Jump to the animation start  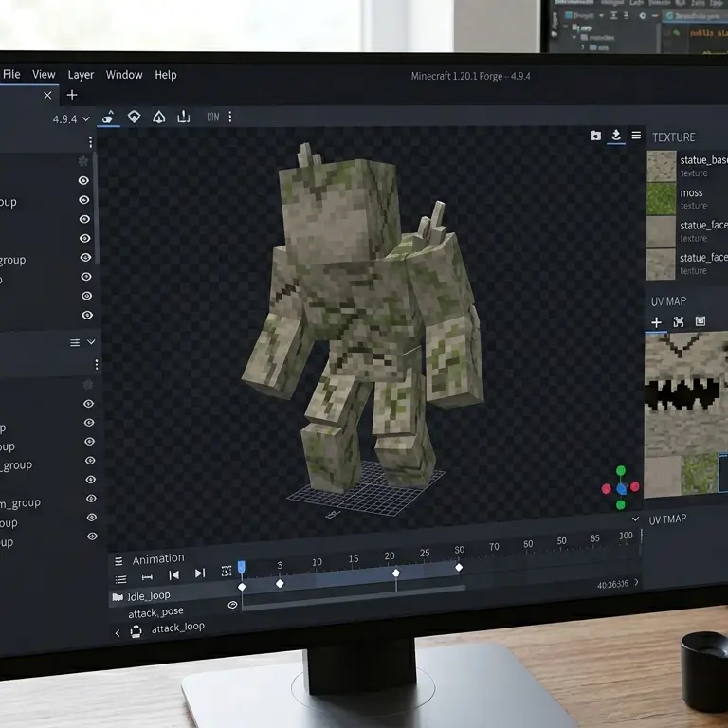pos(173,575)
